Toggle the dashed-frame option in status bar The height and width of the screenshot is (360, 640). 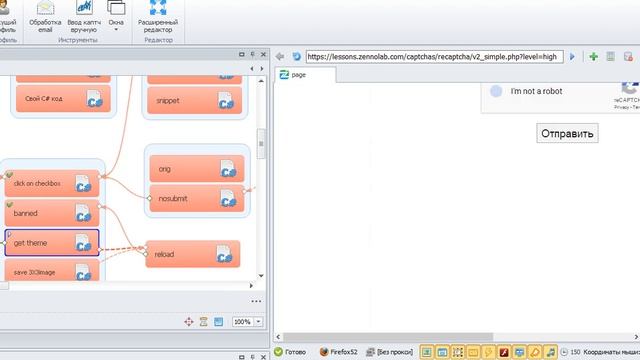tap(458, 352)
